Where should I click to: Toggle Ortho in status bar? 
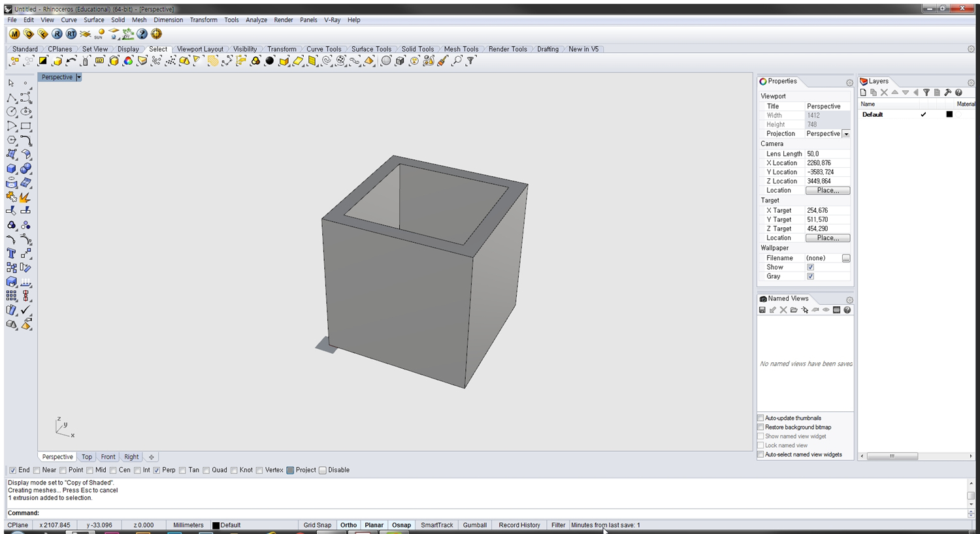click(x=349, y=525)
